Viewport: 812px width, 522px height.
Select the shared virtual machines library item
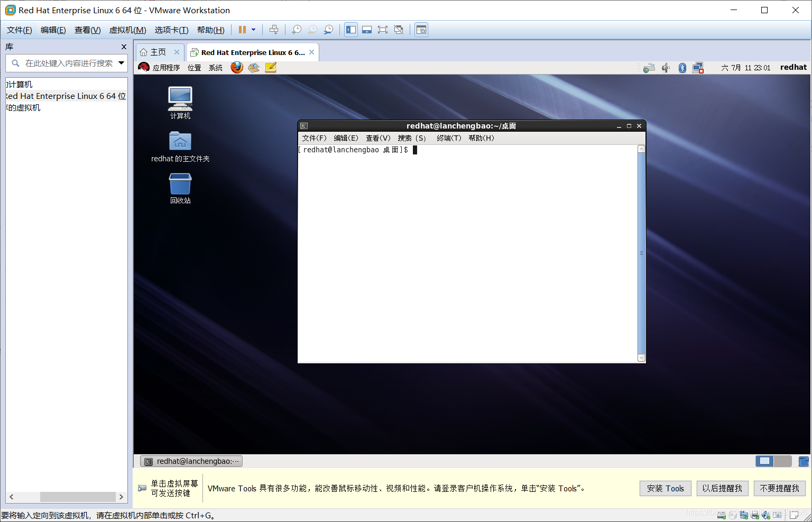point(23,108)
